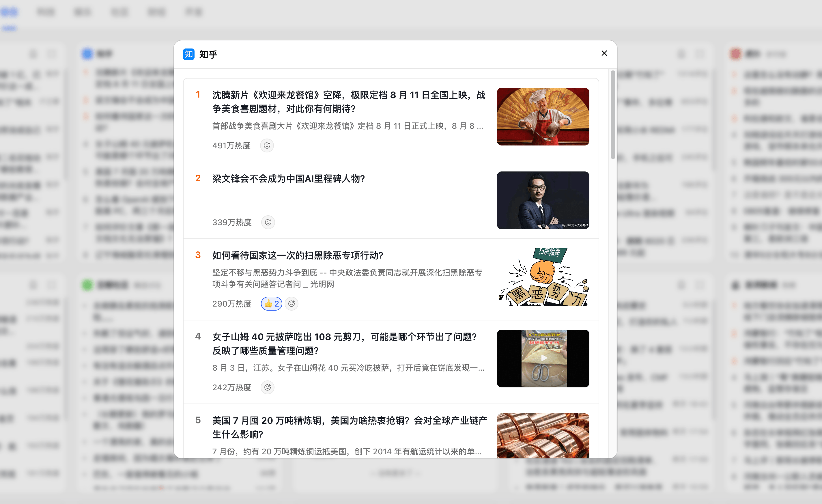Open the 美国 7 月囤 20 万吨精炼铜 question
This screenshot has width=822, height=504.
pyautogui.click(x=350, y=427)
